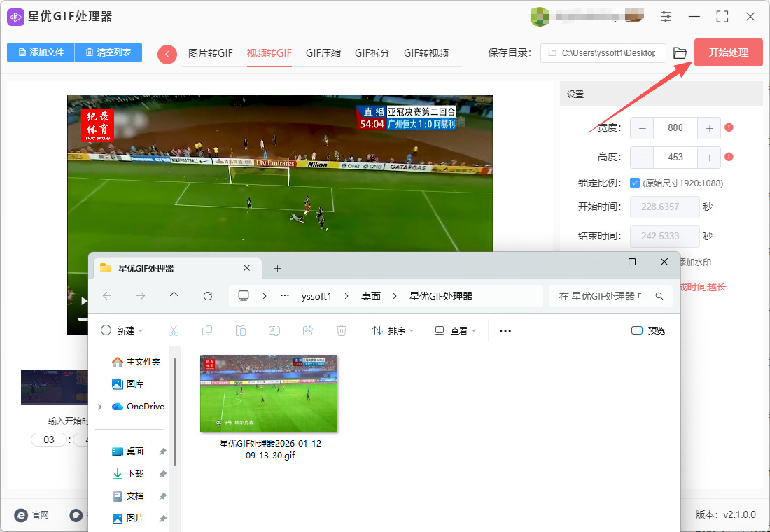Open the GIF转视频 tab

[x=426, y=53]
